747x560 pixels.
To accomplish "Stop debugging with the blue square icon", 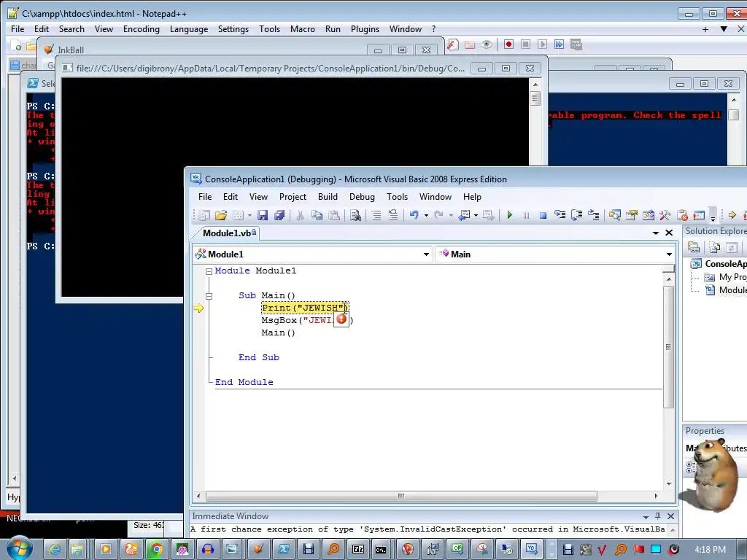I will 543,215.
